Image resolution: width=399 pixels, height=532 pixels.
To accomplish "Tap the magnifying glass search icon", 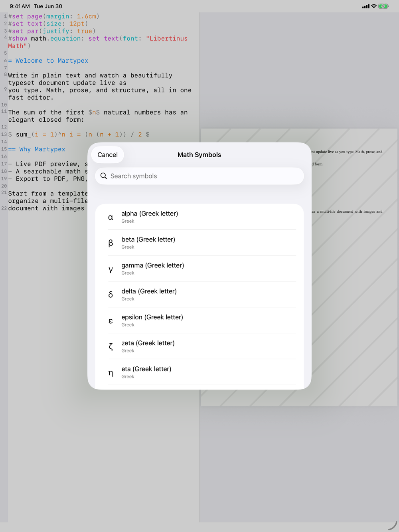I will (104, 176).
